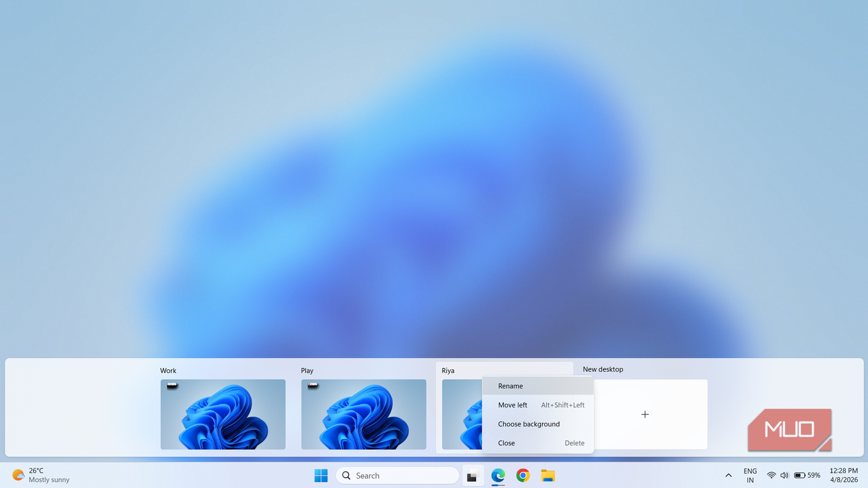Open the Windows Start menu
The image size is (868, 488).
[321, 475]
